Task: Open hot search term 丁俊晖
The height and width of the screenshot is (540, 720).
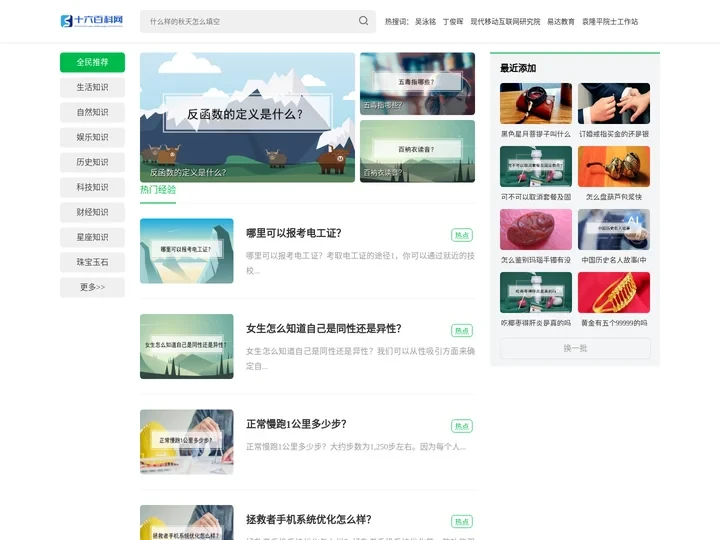Action: tap(453, 22)
